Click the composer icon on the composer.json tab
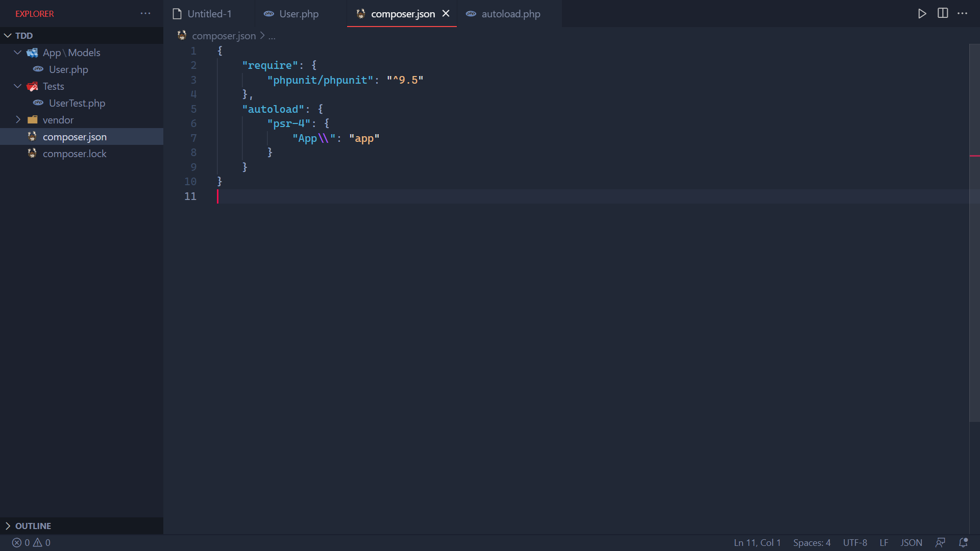This screenshot has width=980, height=551. 360,14
